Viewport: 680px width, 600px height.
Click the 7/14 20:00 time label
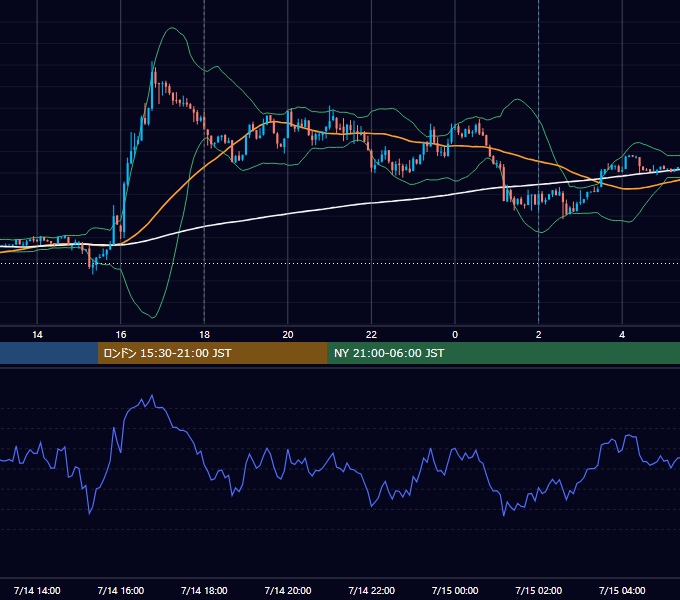pos(288,590)
